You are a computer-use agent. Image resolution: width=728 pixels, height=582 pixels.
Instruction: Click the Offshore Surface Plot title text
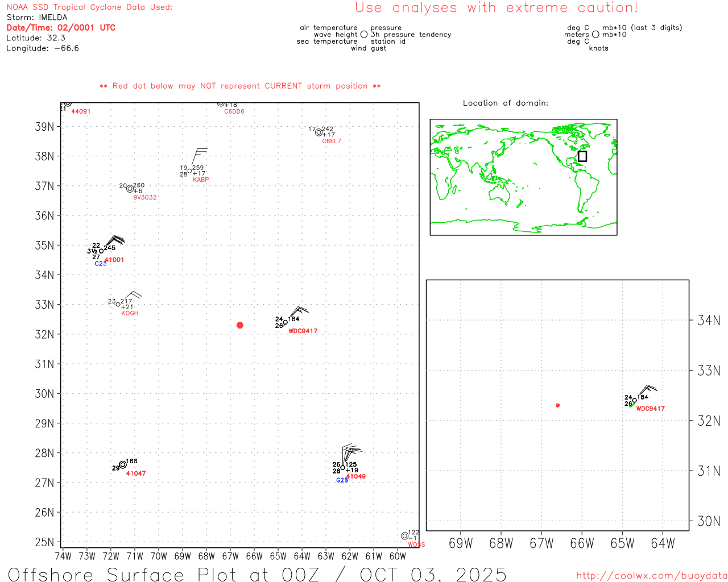click(257, 573)
